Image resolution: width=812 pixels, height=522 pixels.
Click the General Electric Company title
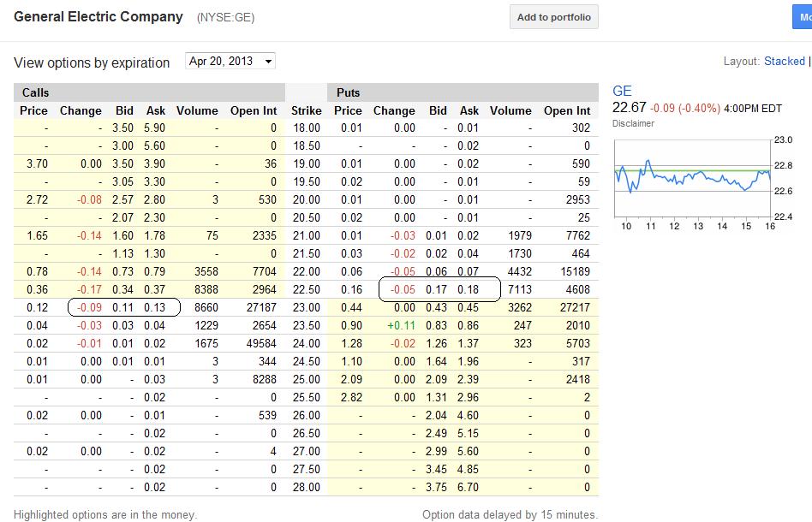point(99,16)
